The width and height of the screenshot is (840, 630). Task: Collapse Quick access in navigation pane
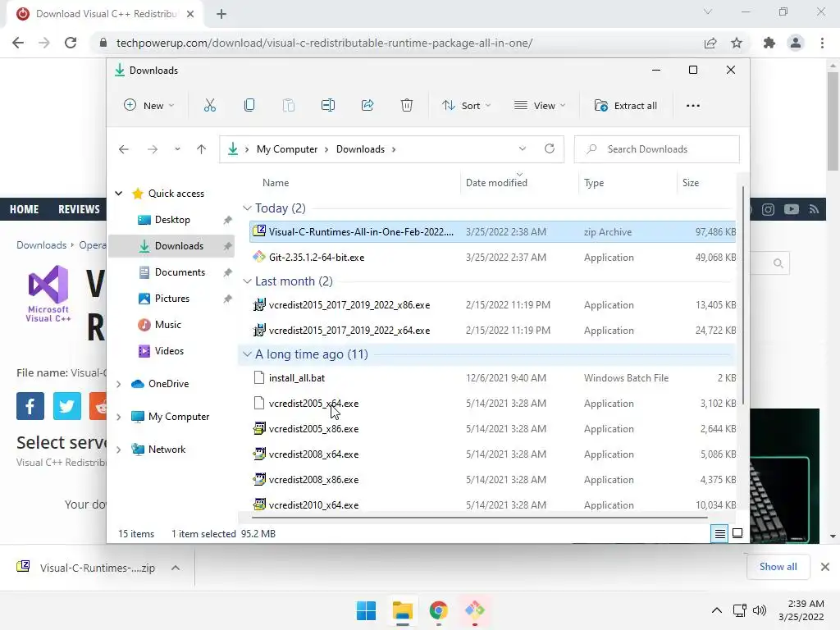tap(118, 194)
